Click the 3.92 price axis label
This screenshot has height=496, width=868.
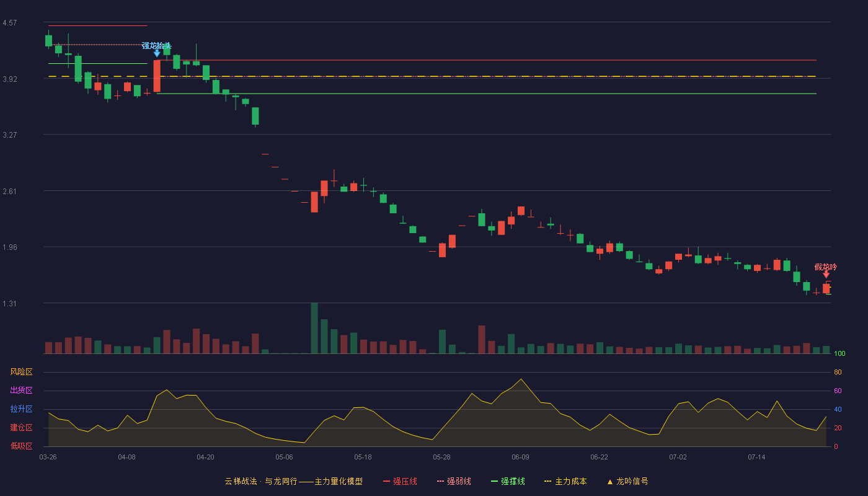[x=9, y=79]
